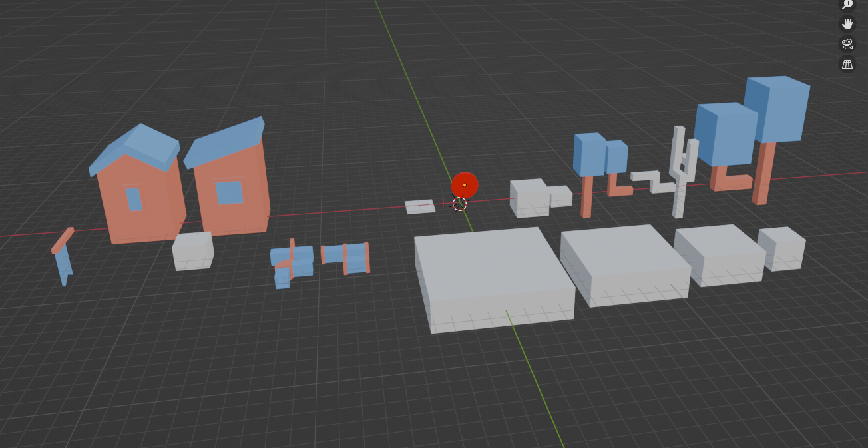Select the small flat gray plane near center
The image size is (868, 448).
click(x=419, y=206)
